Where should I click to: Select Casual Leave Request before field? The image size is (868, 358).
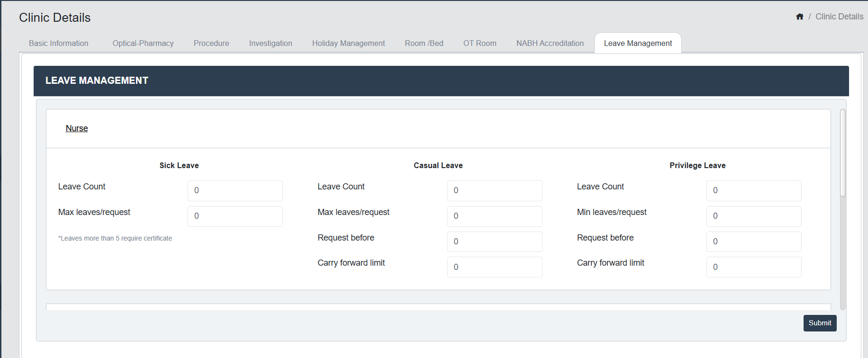pyautogui.click(x=494, y=242)
